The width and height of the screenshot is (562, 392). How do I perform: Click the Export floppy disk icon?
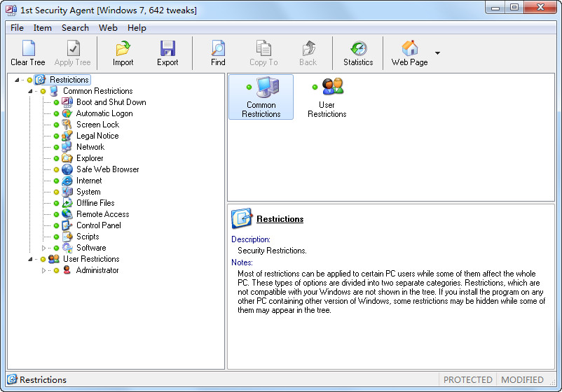tap(167, 48)
